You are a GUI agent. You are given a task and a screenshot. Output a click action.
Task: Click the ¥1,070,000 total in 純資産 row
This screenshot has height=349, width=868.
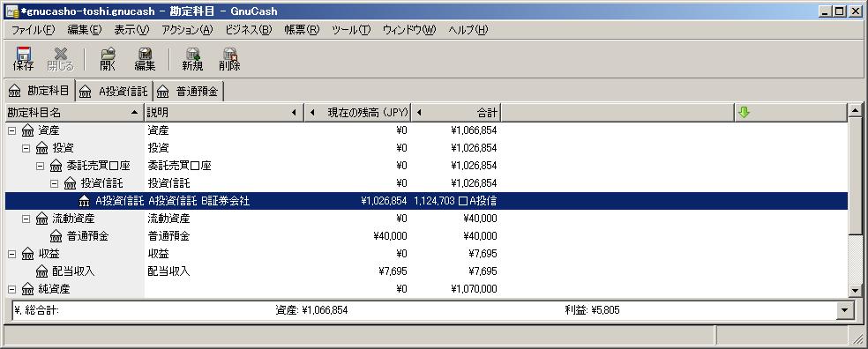pyautogui.click(x=474, y=289)
